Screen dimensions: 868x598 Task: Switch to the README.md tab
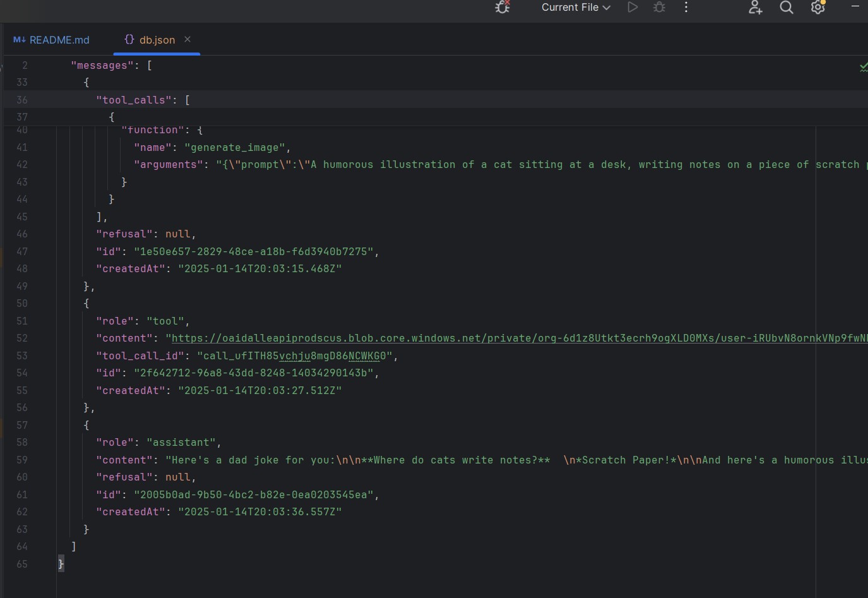click(52, 40)
